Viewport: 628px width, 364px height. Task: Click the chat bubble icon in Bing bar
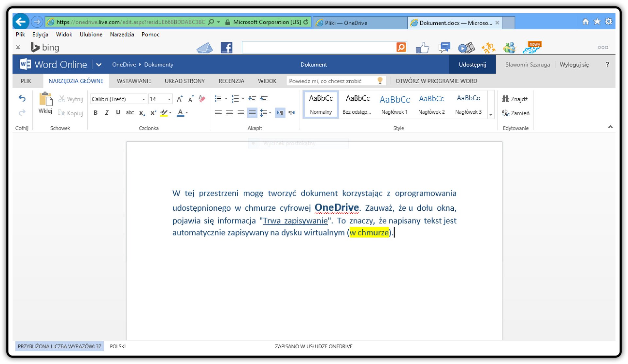click(444, 48)
